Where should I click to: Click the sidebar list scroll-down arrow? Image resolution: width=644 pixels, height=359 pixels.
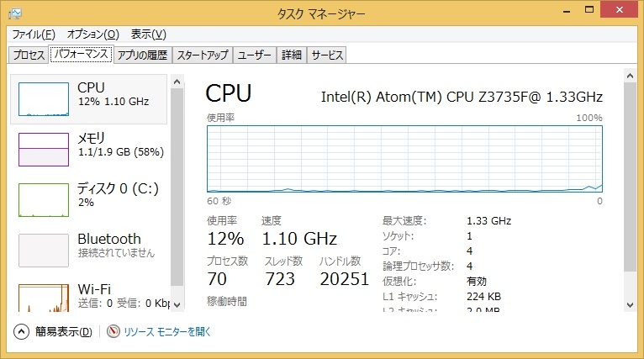177,305
